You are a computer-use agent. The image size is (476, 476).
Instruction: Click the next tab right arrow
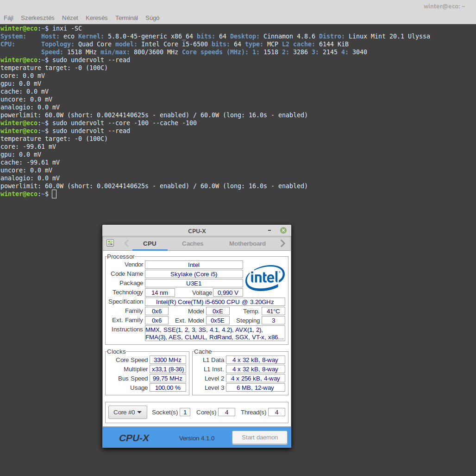pyautogui.click(x=282, y=243)
